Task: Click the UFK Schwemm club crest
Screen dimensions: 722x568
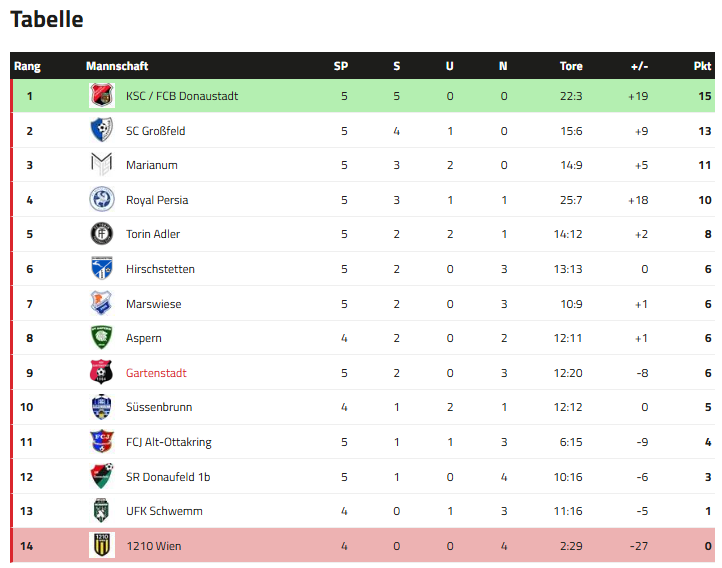Action: pos(102,511)
